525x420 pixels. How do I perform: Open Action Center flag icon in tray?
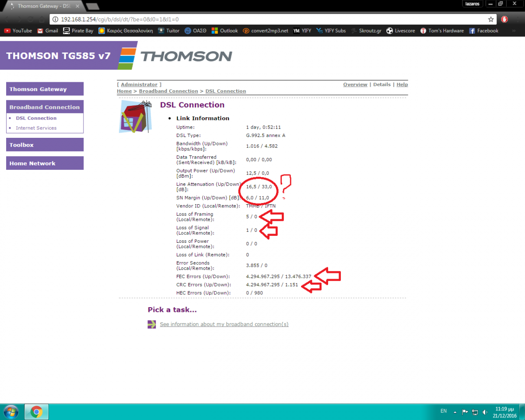(465, 412)
